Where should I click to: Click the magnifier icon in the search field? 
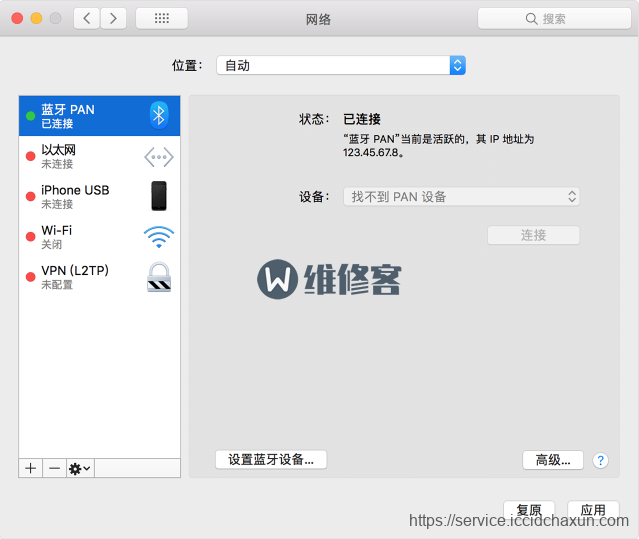pos(531,19)
